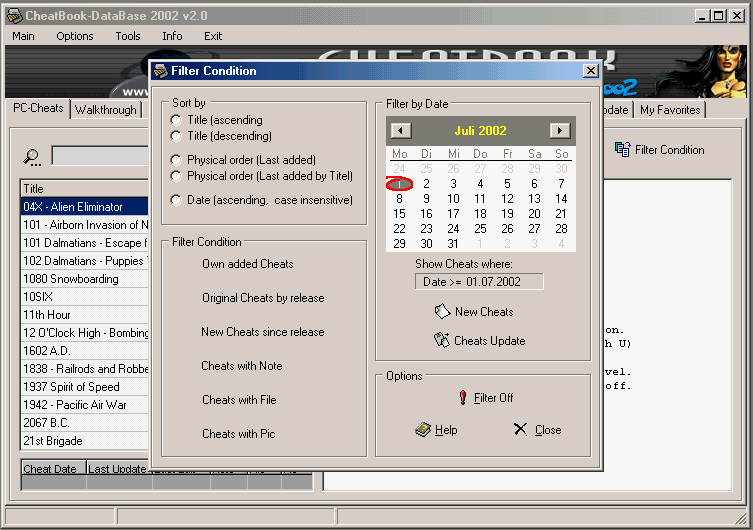The width and height of the screenshot is (753, 530).
Task: Select Title (descending) sort option
Action: tap(176, 136)
